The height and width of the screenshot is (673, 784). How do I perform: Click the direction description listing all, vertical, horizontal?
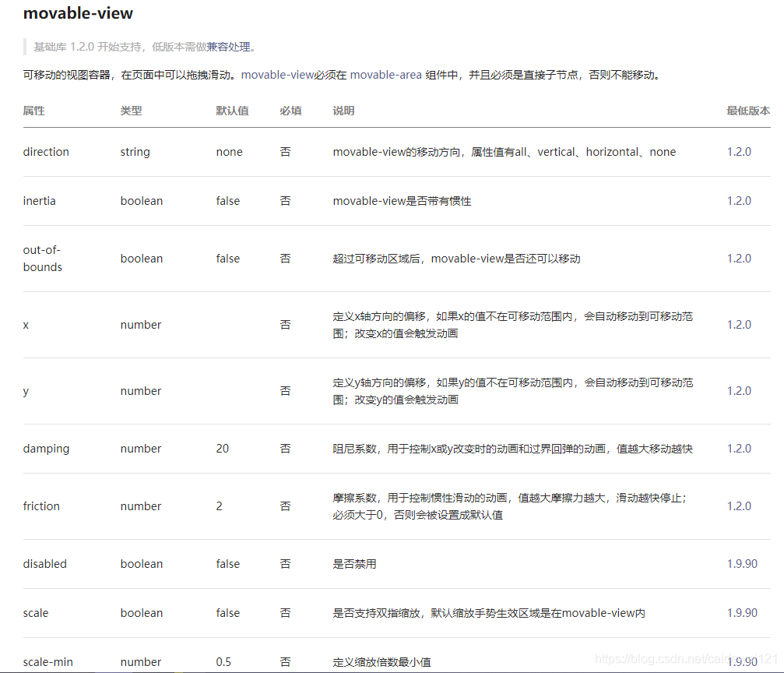(x=505, y=152)
